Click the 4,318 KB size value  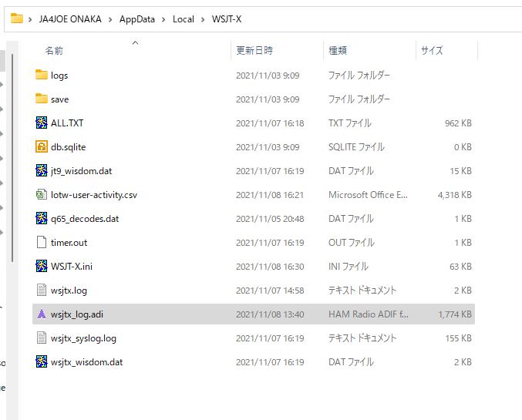454,195
